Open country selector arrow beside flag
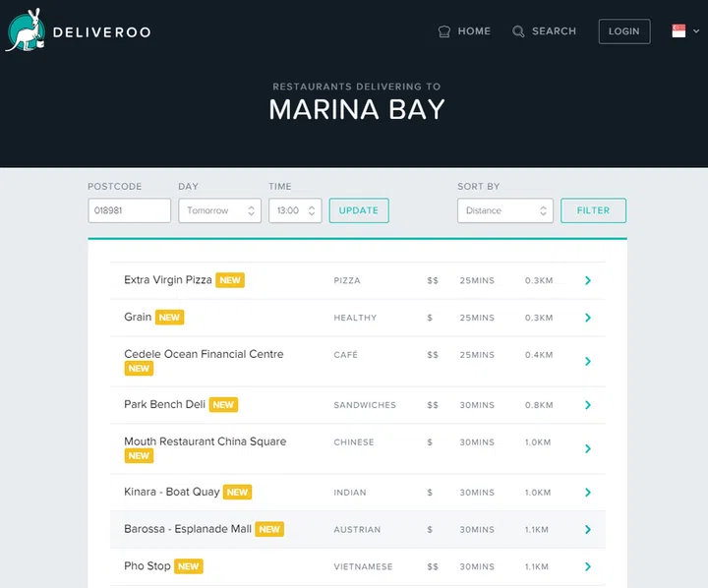Screen dimensions: 708x588 click(x=696, y=31)
